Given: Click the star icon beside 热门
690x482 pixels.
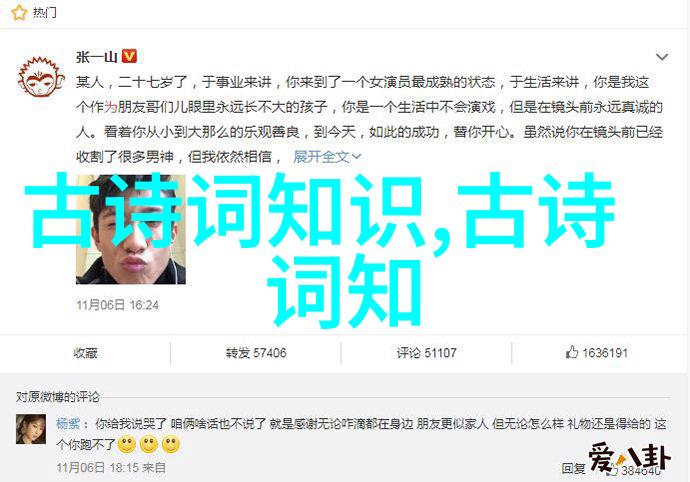Looking at the screenshot, I should (x=19, y=13).
